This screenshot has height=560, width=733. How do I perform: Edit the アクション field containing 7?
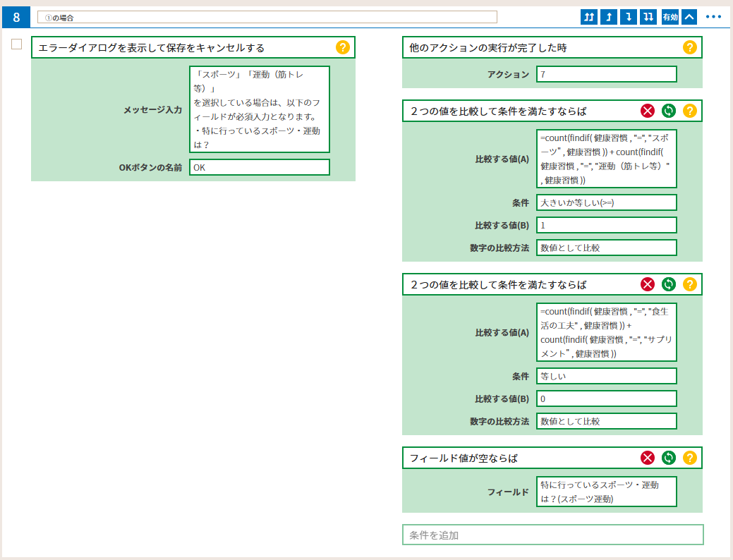point(606,74)
